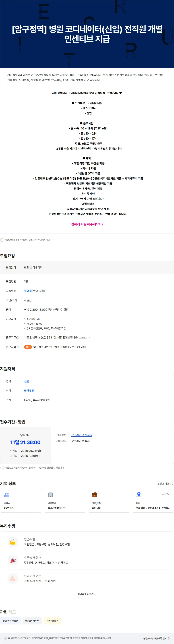Click the employees icon in the 사원수 card

point(7,494)
